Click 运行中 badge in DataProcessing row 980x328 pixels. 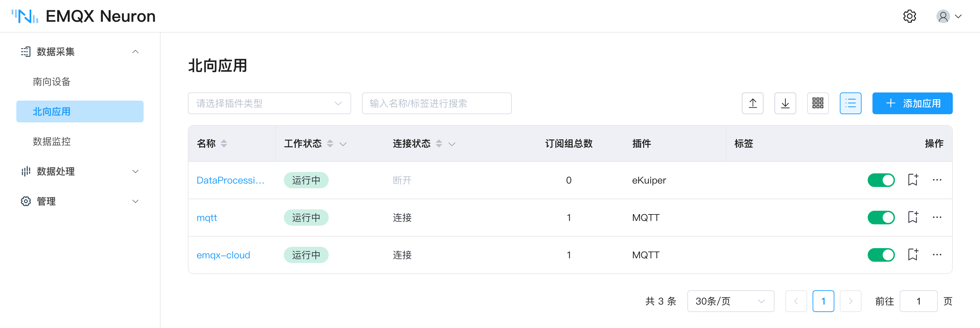pyautogui.click(x=306, y=180)
